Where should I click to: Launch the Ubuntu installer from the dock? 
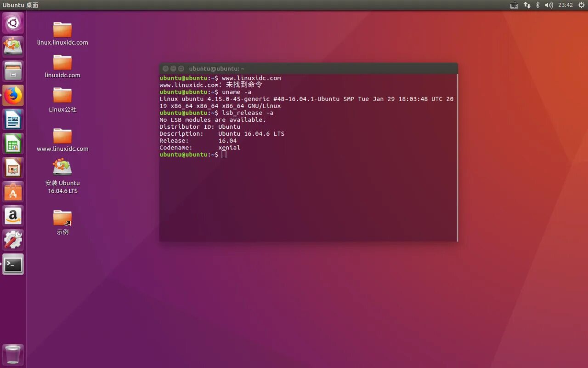pyautogui.click(x=13, y=46)
